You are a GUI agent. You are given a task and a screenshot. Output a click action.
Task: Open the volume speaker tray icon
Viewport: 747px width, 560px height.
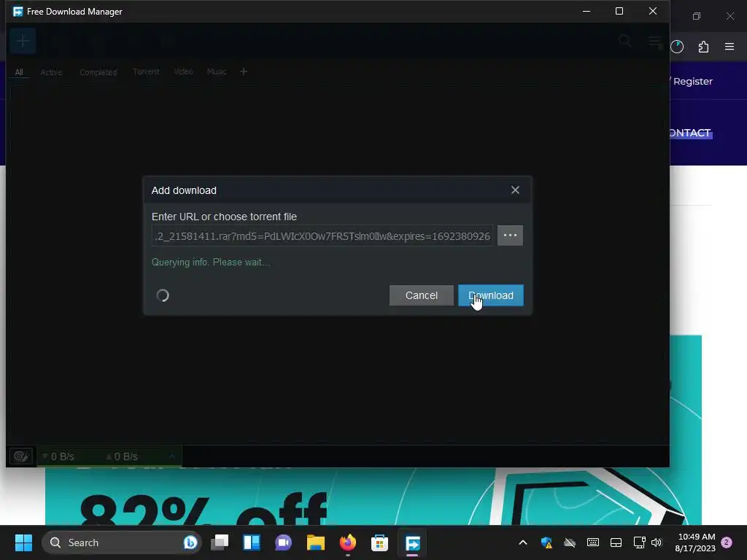657,542
